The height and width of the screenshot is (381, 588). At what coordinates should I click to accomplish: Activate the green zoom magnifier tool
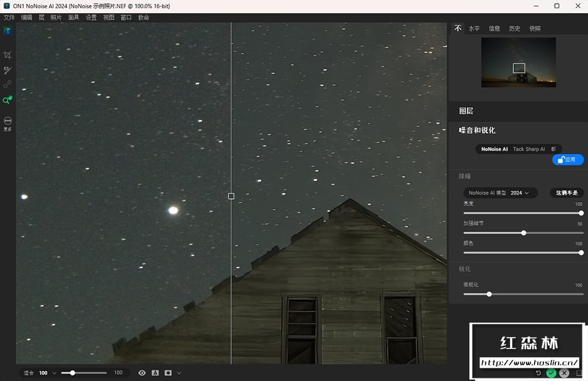tap(8, 100)
